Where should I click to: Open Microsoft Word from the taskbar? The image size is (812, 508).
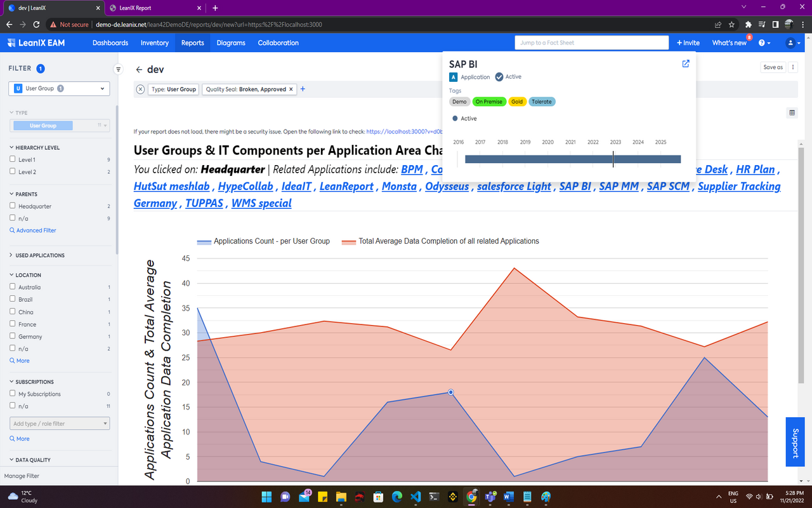(x=508, y=497)
